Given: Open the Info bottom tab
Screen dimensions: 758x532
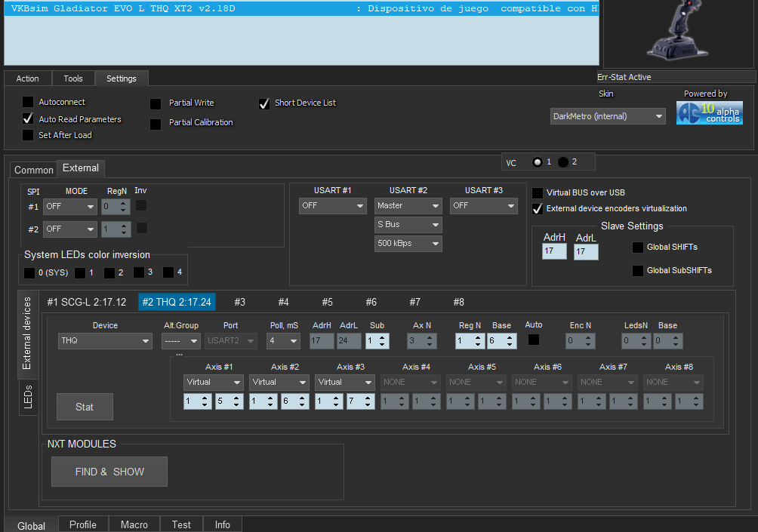Looking at the screenshot, I should (223, 524).
